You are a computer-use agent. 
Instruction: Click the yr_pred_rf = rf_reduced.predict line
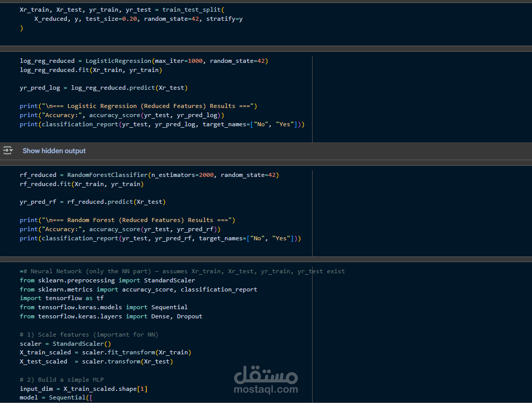coord(93,202)
